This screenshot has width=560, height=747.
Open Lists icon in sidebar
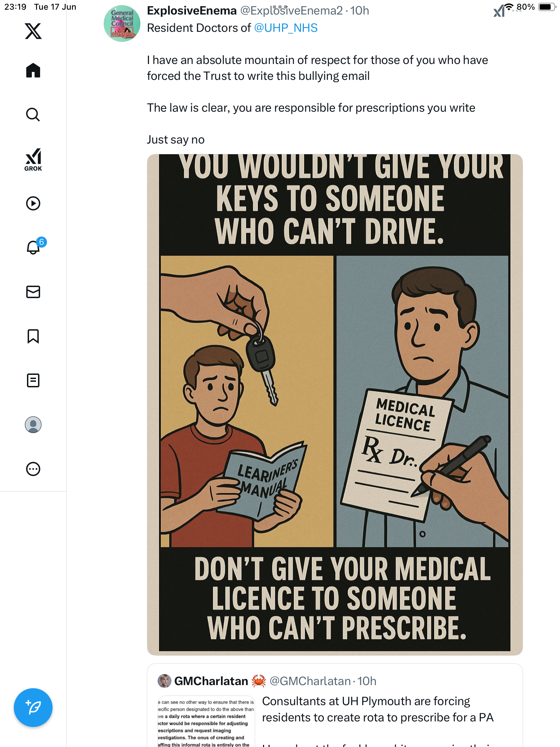click(33, 380)
